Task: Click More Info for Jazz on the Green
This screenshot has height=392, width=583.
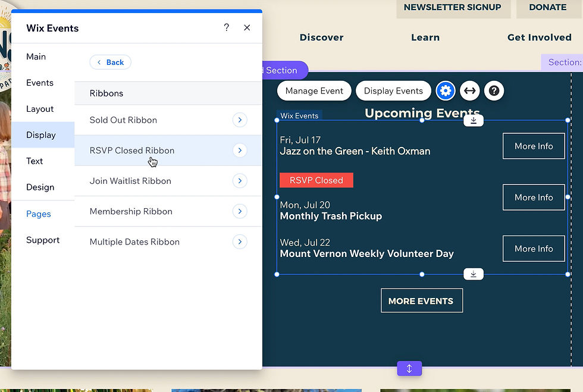Action: [534, 146]
